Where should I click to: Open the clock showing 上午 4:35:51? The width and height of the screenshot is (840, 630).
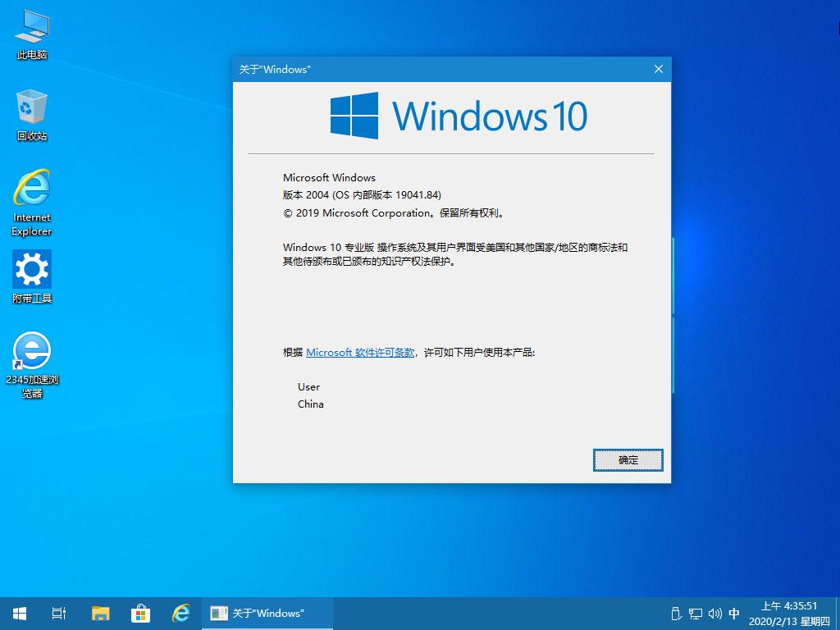[x=789, y=614]
